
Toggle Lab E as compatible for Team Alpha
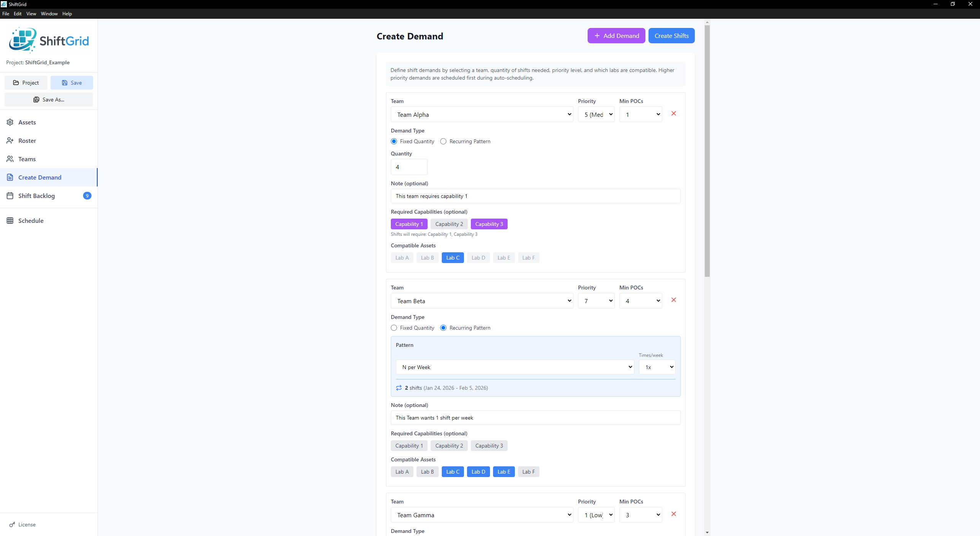coord(503,258)
